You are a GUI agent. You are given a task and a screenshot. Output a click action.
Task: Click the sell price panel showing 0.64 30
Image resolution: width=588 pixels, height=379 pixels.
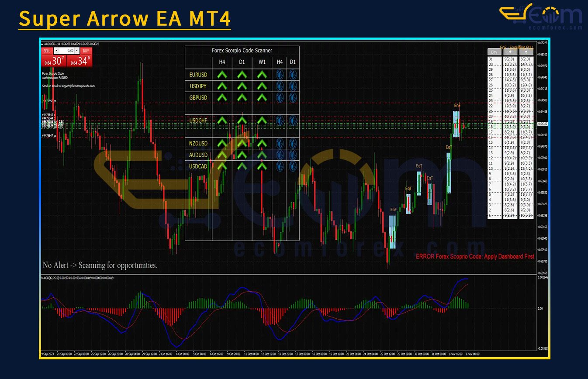pyautogui.click(x=54, y=61)
